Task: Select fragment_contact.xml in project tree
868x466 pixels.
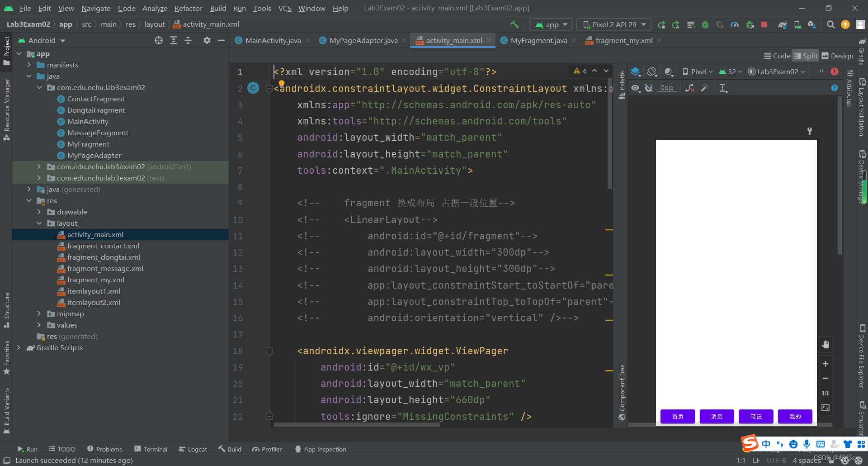Action: pos(103,246)
